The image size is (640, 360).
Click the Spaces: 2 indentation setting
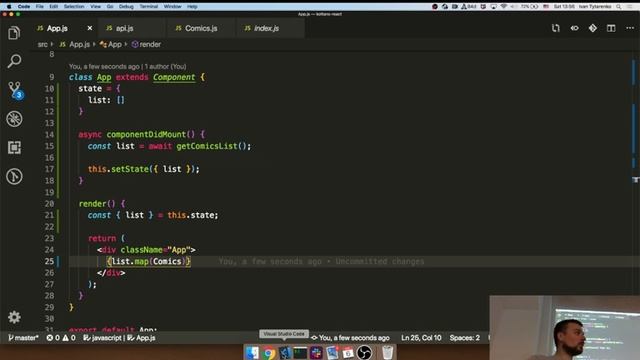[x=464, y=338]
